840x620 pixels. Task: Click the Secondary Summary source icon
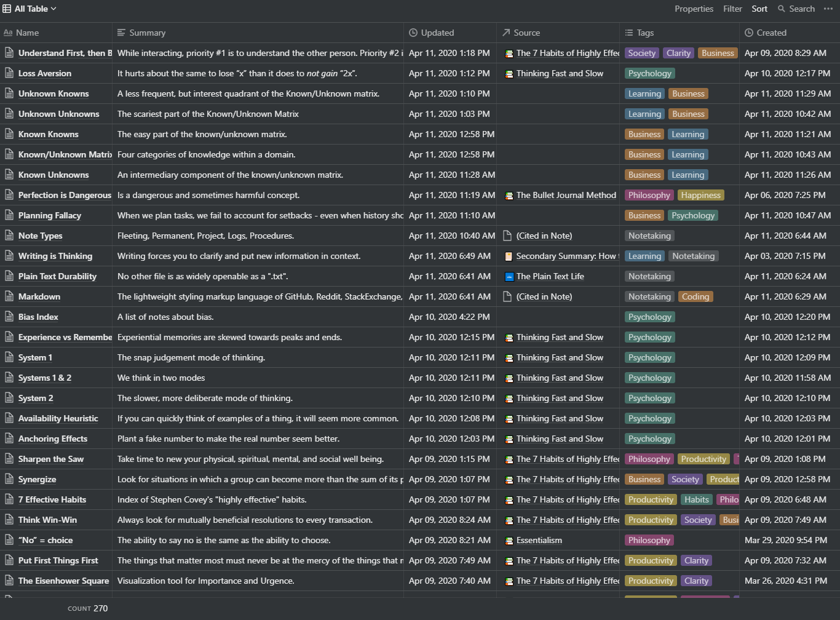pos(509,256)
